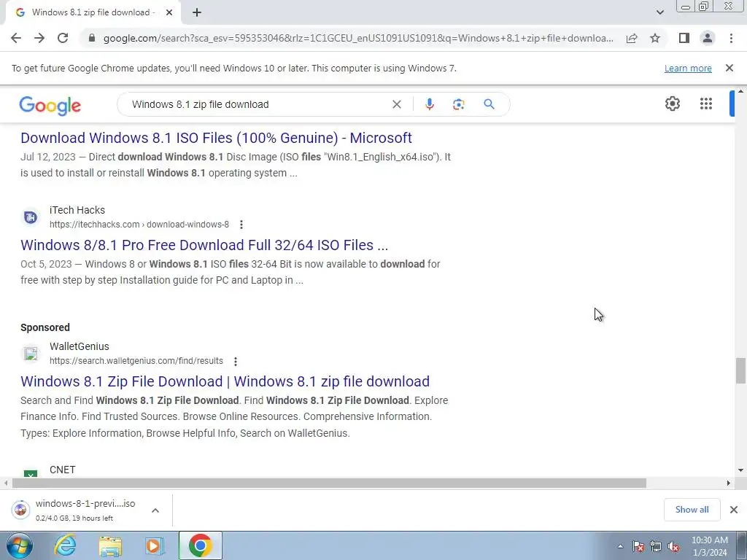Click the horizontal scrollbar thumb

(x=329, y=483)
